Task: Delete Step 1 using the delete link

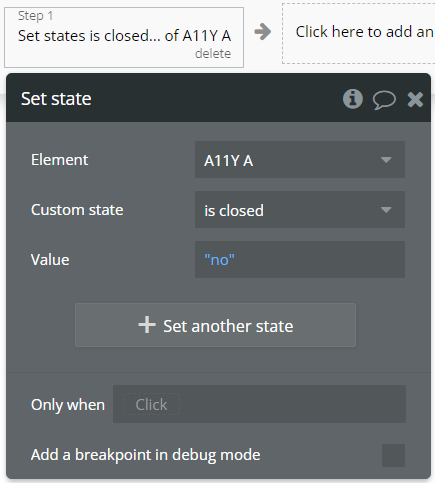Action: (x=213, y=53)
